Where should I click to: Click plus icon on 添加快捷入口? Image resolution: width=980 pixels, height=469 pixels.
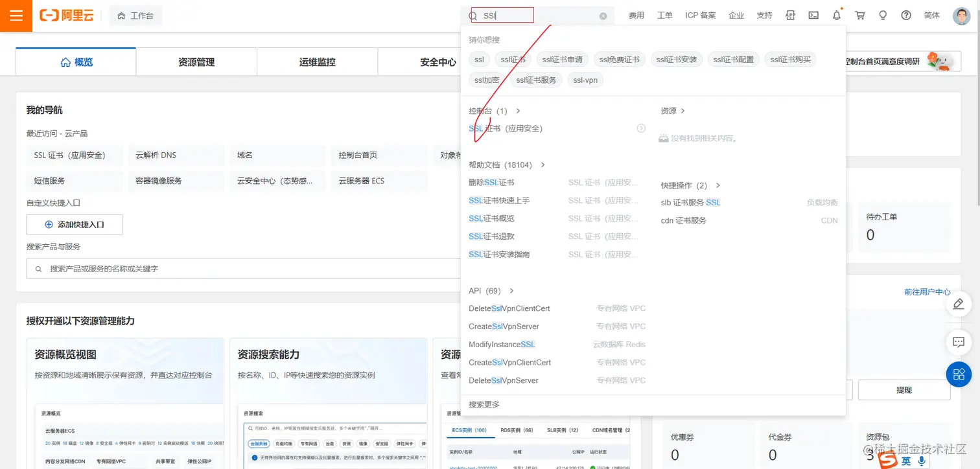pyautogui.click(x=49, y=224)
